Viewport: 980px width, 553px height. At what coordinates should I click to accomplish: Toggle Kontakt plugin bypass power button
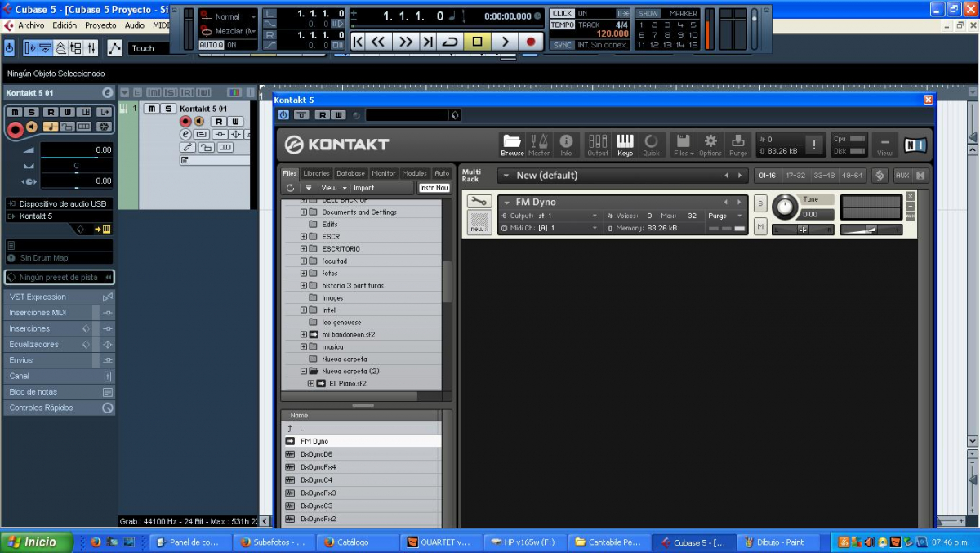(283, 115)
